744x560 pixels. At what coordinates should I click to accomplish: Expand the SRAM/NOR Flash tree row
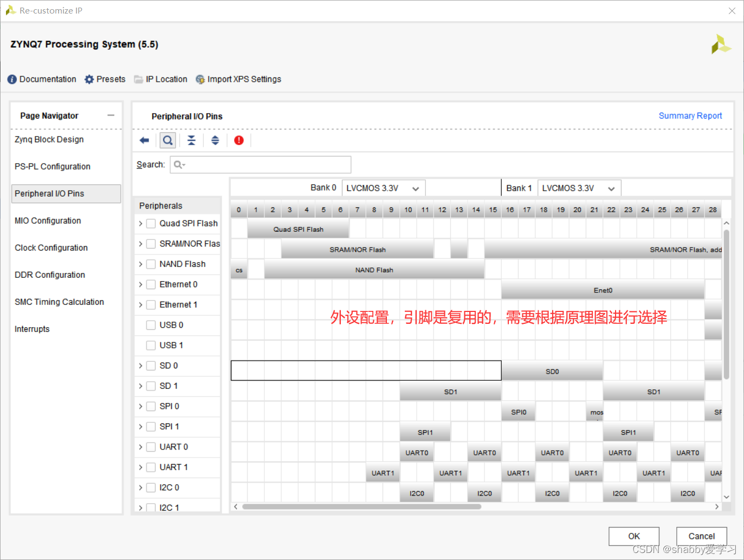point(140,244)
